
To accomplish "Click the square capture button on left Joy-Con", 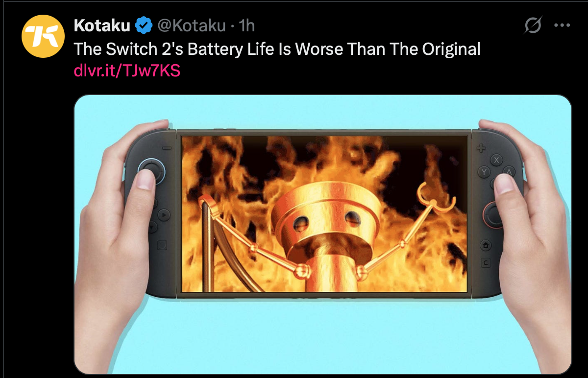I will click(162, 246).
